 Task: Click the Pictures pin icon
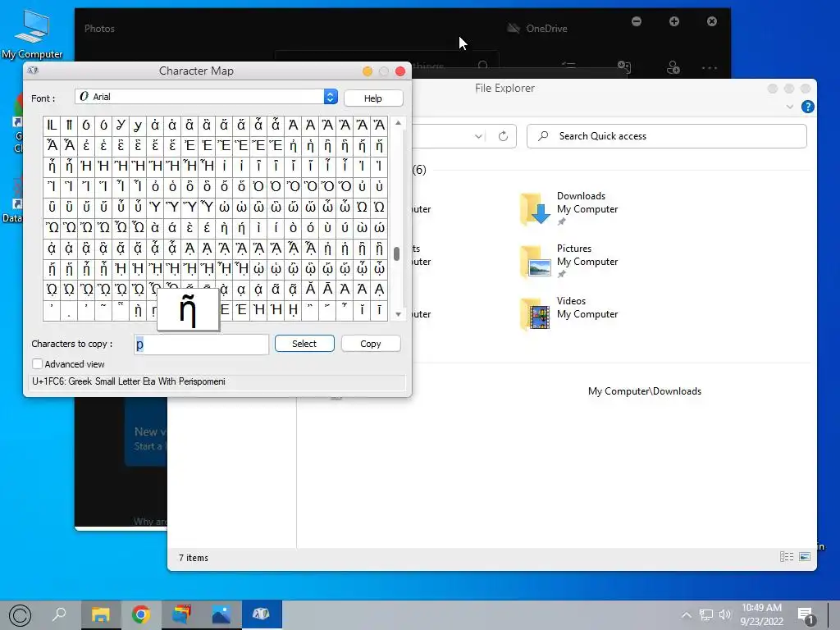(561, 274)
